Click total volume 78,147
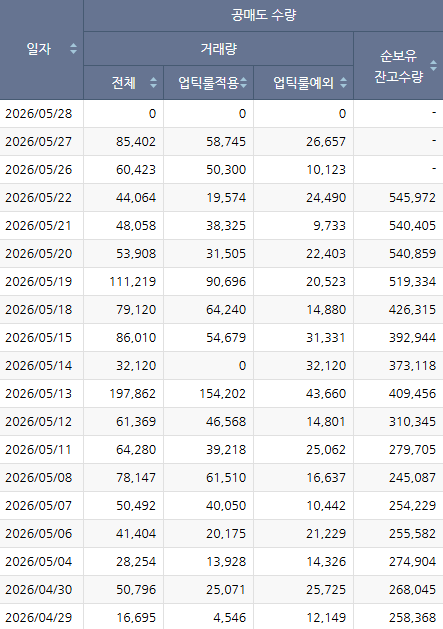Image resolution: width=443 pixels, height=629 pixels. [x=136, y=478]
